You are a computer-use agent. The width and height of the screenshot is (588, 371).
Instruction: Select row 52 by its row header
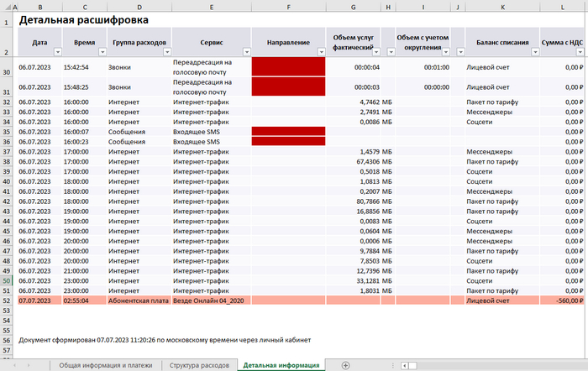point(6,323)
